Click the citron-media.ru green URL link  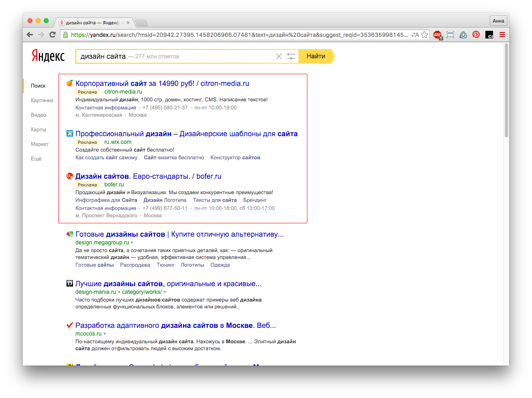point(123,92)
